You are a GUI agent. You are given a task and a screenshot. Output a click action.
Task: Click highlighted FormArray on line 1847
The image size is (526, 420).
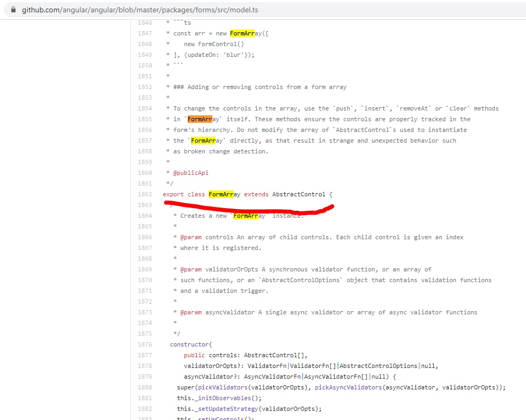(242, 33)
